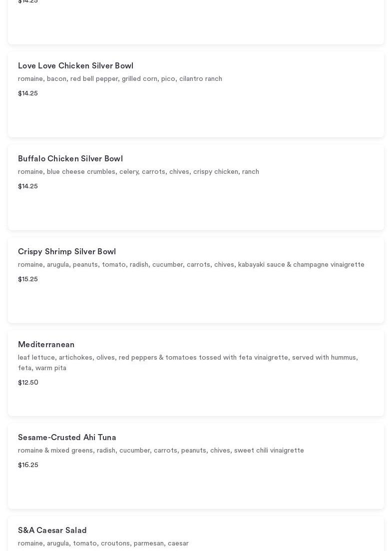Click the $12.50 price label
The height and width of the screenshot is (551, 392).
coord(28,383)
